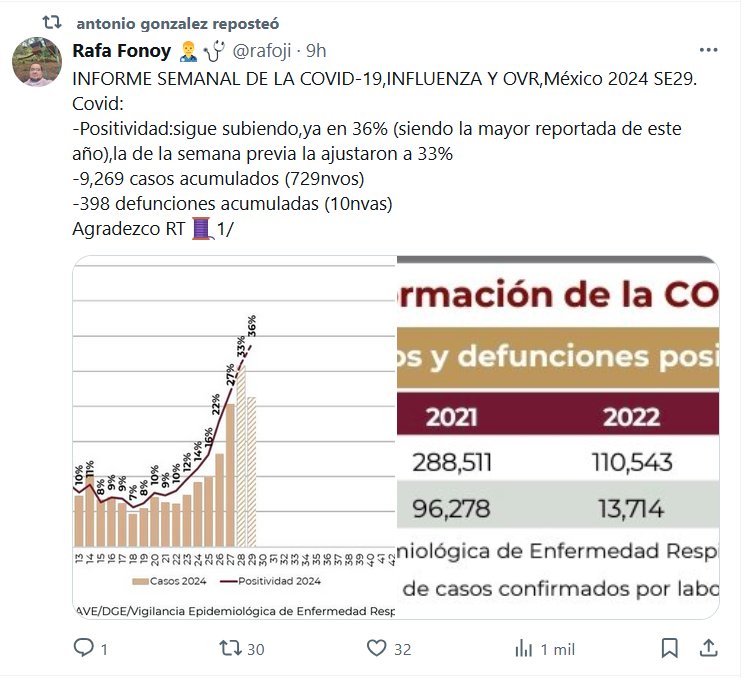Open tweet analytics via the bar chart icon
Image resolution: width=750 pixels, height=678 pixels.
[x=522, y=649]
